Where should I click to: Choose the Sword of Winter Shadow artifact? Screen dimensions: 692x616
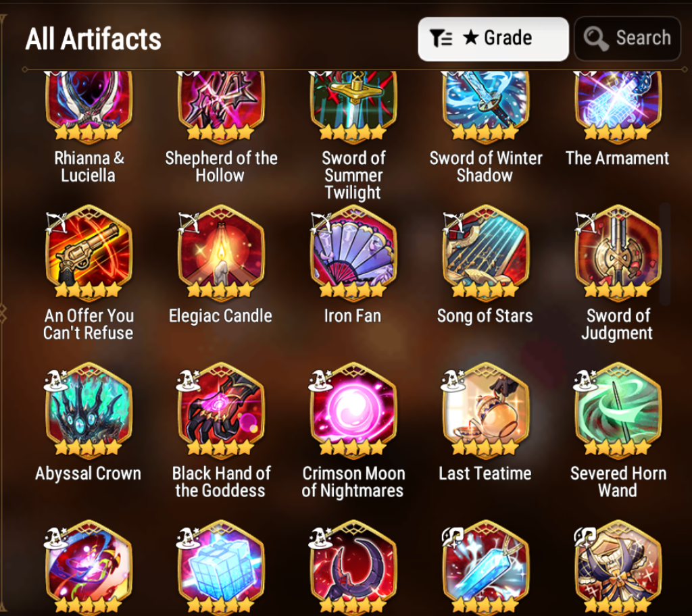pyautogui.click(x=485, y=107)
